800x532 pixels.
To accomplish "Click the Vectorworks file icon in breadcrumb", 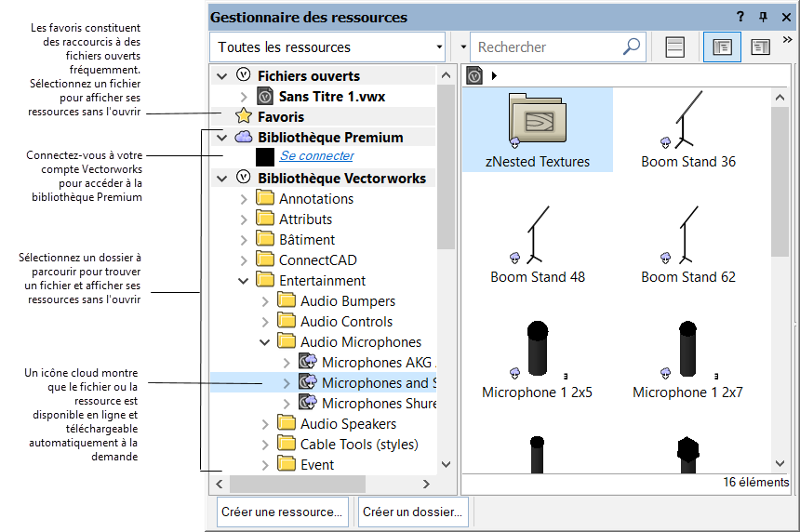I will (x=474, y=75).
